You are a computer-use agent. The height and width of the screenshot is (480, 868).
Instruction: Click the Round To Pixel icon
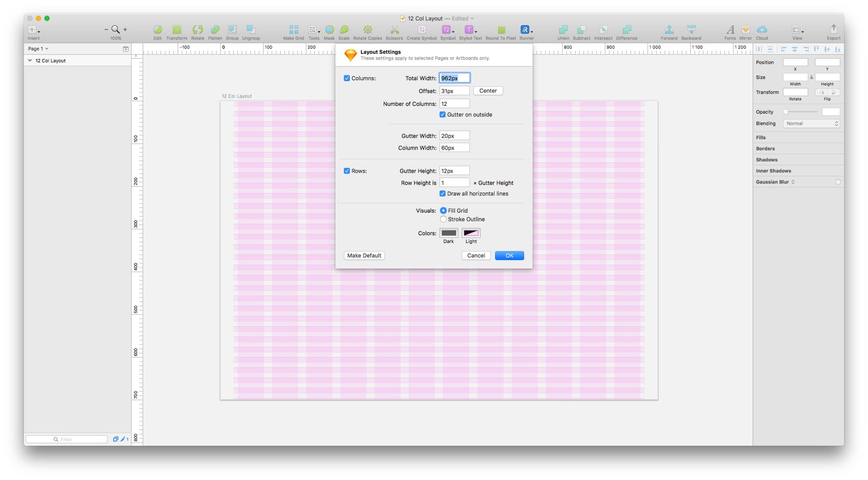[x=501, y=30]
